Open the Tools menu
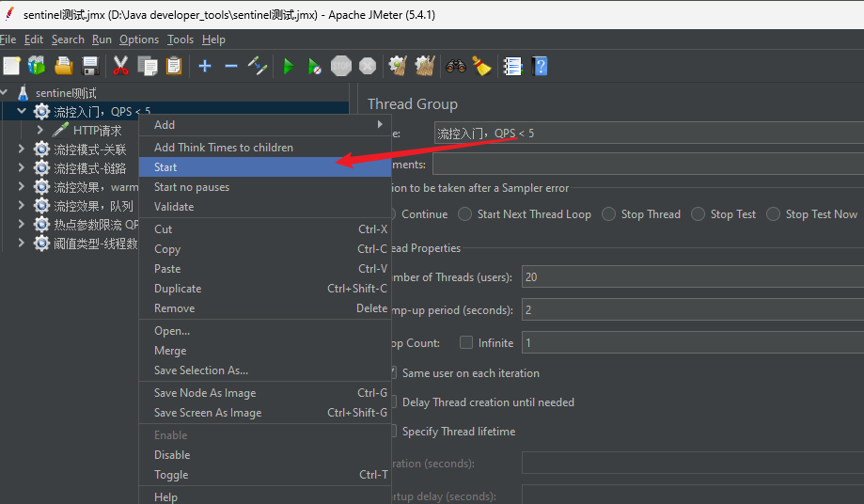Image resolution: width=864 pixels, height=504 pixels. 181,39
